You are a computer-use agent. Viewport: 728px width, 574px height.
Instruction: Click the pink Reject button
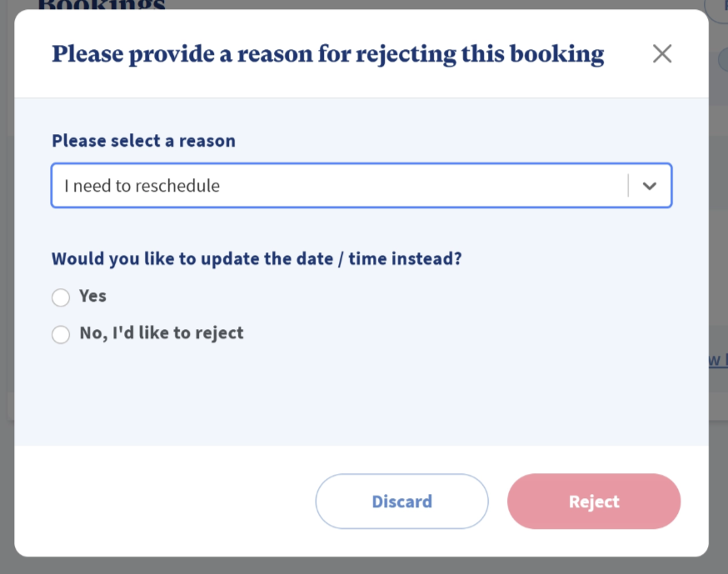point(594,502)
